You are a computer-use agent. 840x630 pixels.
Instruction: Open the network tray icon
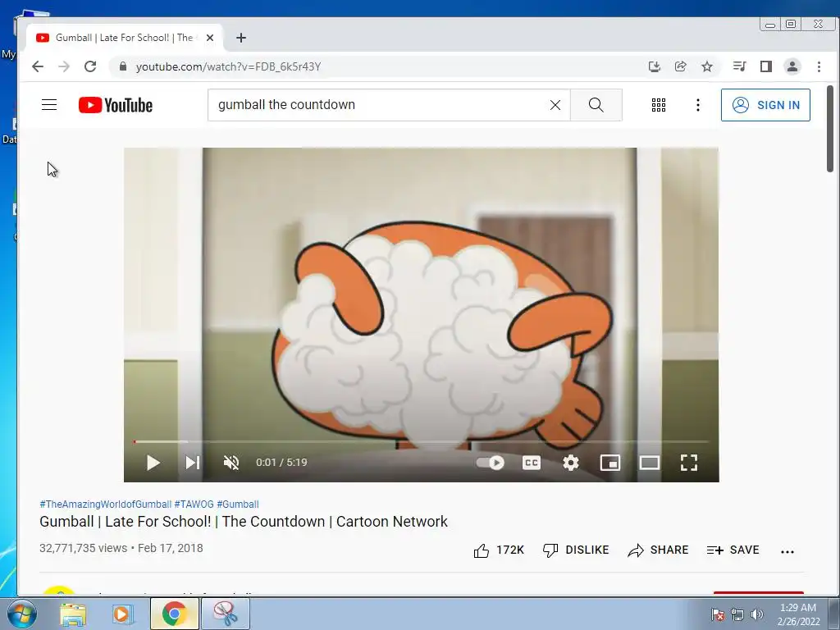point(737,614)
